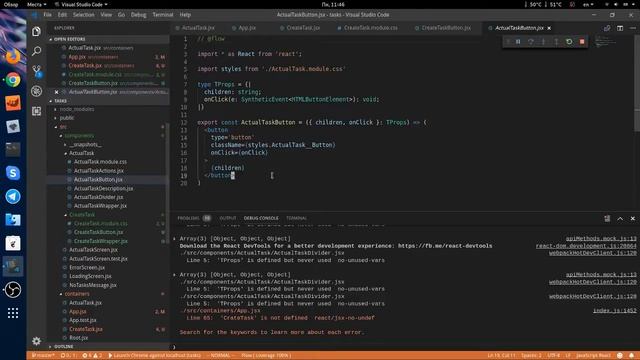Launch Google Chrome from the dock

(13, 80)
